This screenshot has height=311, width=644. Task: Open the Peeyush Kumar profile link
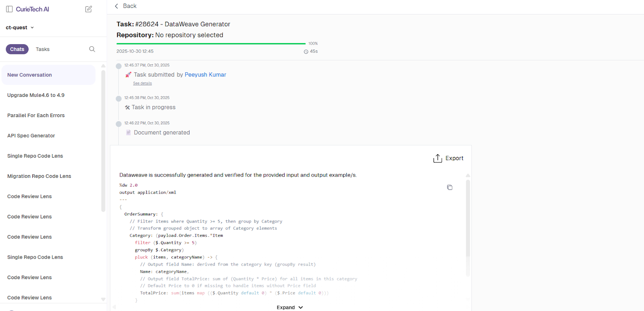pos(205,74)
